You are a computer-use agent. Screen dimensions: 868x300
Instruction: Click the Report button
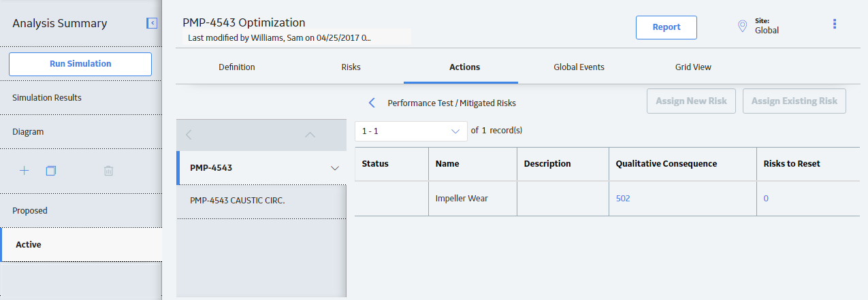[x=666, y=27]
